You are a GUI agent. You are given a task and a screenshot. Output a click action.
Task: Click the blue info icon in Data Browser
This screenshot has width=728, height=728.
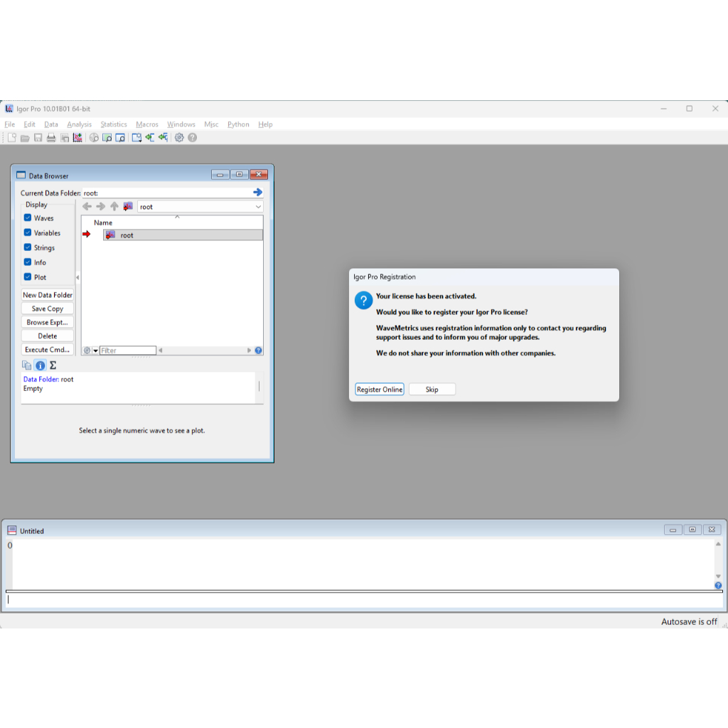(x=41, y=365)
